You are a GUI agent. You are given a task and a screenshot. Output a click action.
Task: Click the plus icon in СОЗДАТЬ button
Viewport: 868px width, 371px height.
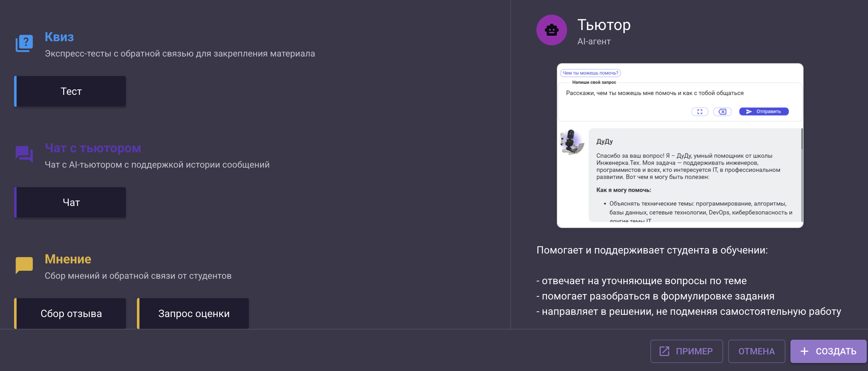(804, 351)
